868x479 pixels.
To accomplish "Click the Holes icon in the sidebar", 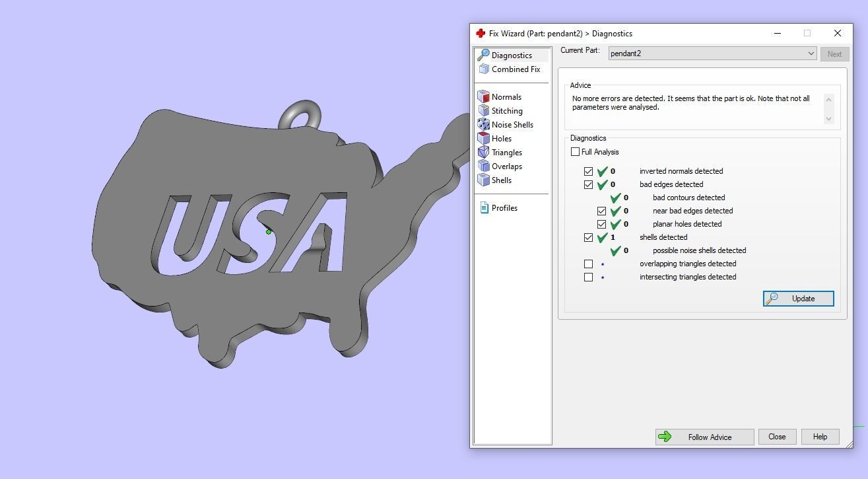I will (x=483, y=138).
